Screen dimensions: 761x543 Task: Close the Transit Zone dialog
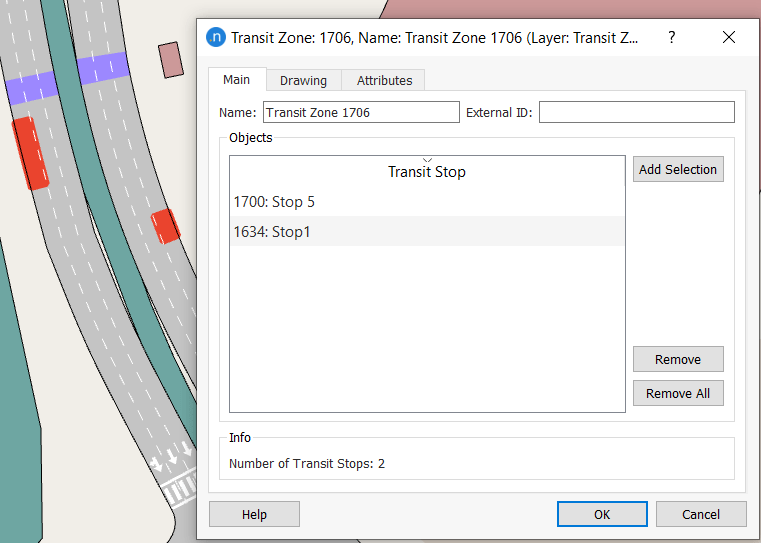[728, 37]
